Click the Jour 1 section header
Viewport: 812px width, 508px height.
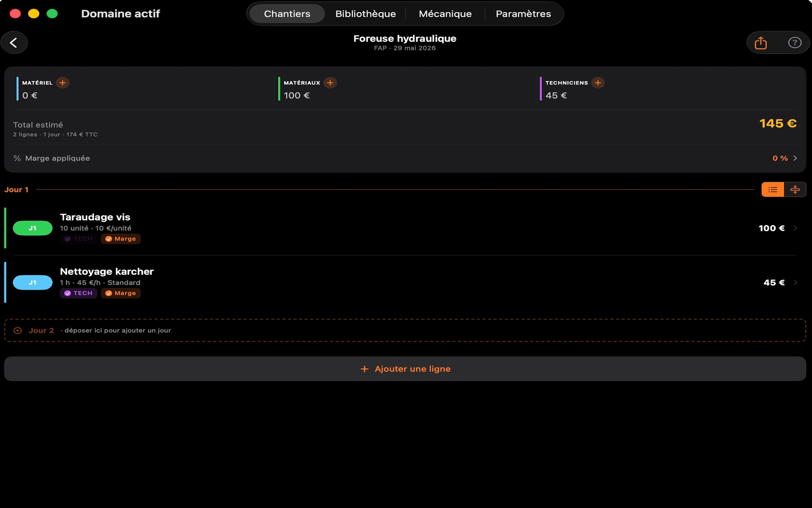click(x=16, y=190)
